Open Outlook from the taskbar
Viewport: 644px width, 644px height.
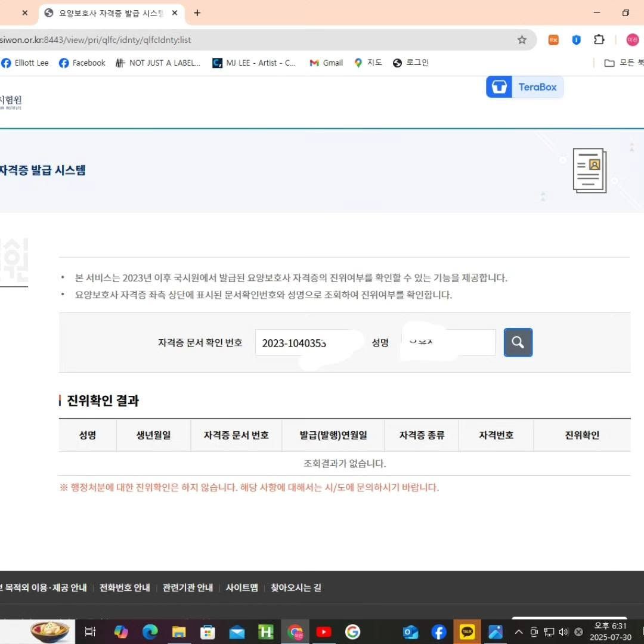pyautogui.click(x=410, y=632)
